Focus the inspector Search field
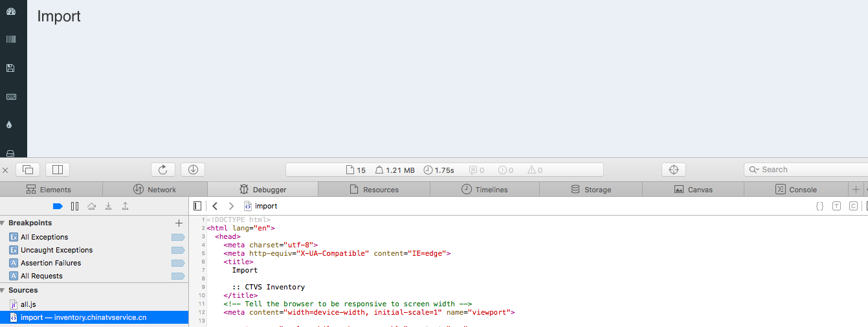 (x=806, y=170)
